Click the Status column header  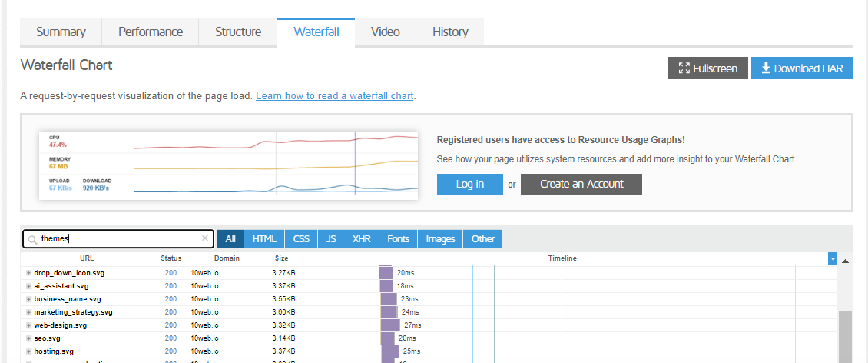(171, 258)
